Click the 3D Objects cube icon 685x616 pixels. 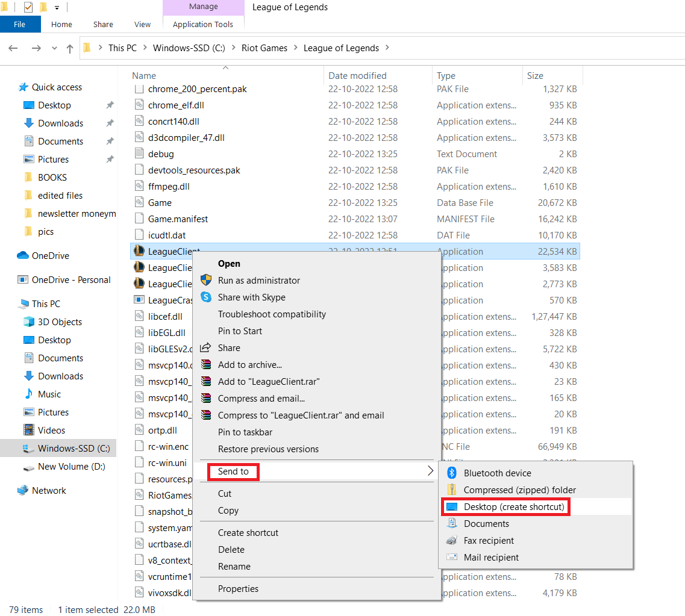point(29,322)
